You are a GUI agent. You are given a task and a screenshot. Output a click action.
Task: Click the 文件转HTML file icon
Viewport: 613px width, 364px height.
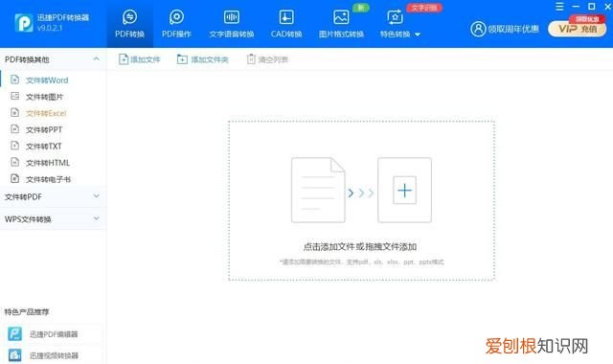(x=15, y=162)
